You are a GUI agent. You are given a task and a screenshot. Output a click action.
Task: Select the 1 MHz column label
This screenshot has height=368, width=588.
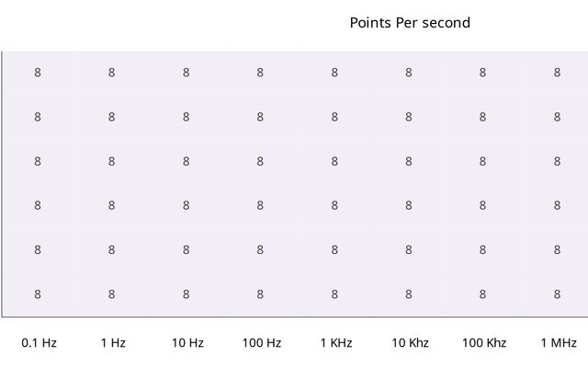coord(558,343)
